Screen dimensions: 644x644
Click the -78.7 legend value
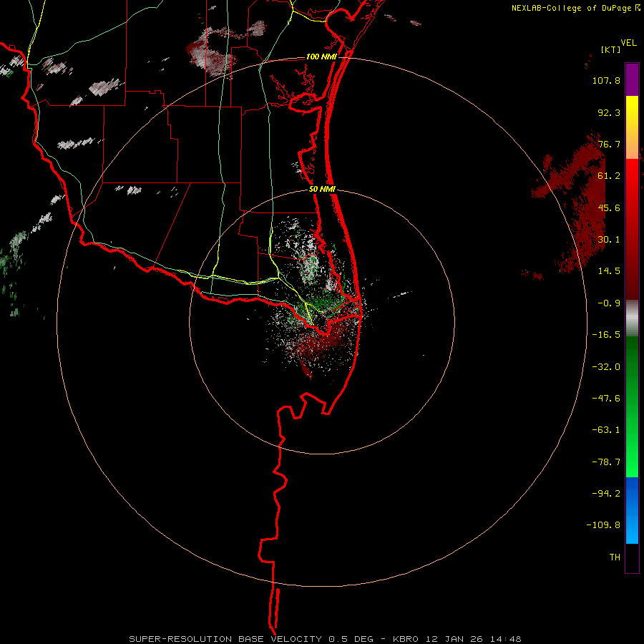[606, 462]
